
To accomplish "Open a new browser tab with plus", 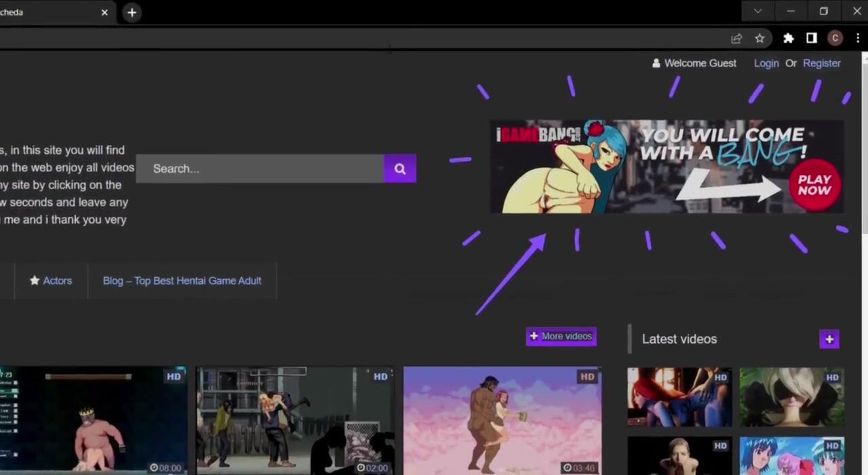I will [132, 12].
